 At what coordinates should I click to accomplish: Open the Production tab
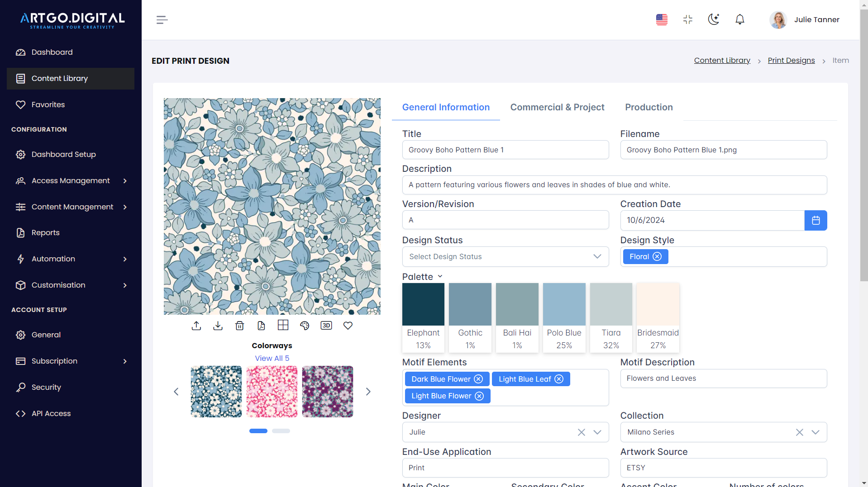649,107
